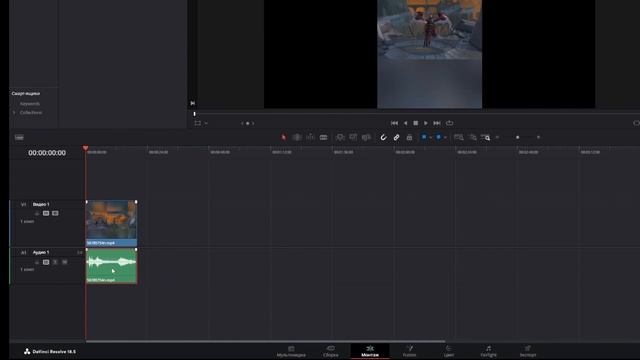Toggle lock on Аудио 1 track
This screenshot has width=640, height=360.
pyautogui.click(x=37, y=262)
